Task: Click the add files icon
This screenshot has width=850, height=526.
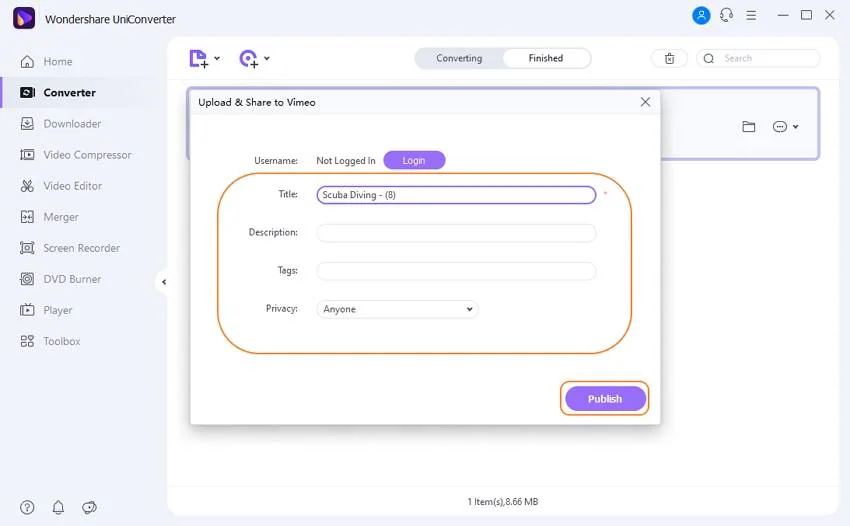Action: [199, 59]
